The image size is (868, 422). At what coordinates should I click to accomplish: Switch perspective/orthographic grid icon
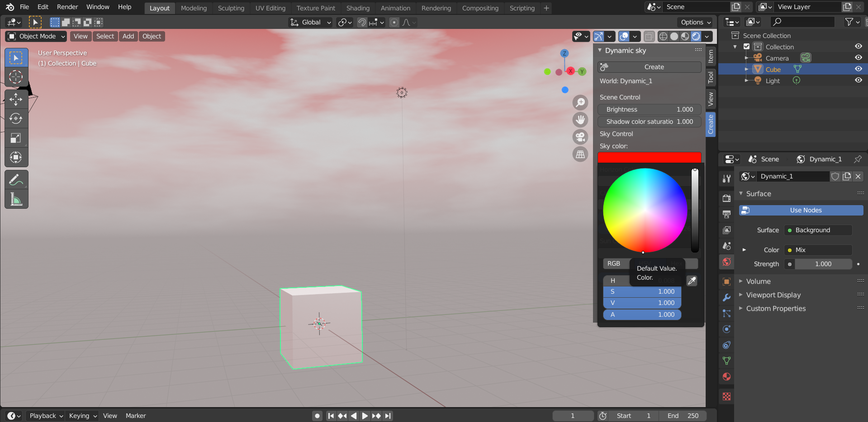pyautogui.click(x=580, y=154)
